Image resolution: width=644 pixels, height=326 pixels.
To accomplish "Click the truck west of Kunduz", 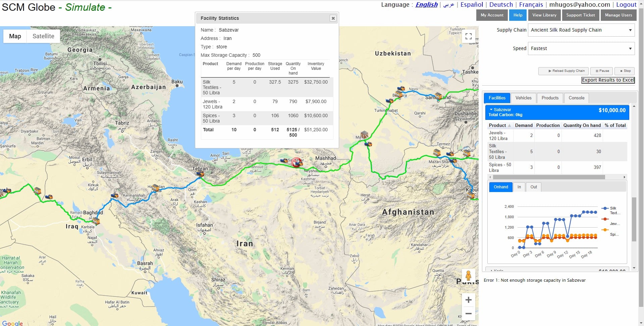I will coord(450,154).
